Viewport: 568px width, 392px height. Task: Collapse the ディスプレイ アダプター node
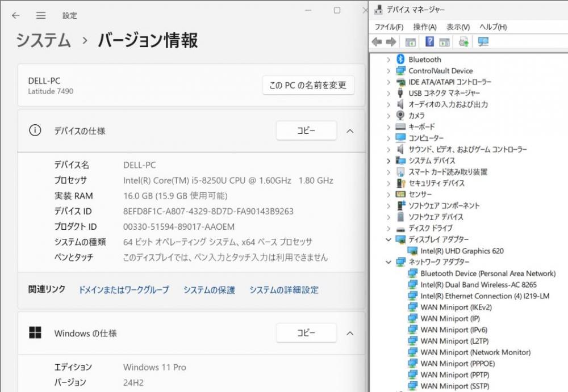pyautogui.click(x=389, y=239)
